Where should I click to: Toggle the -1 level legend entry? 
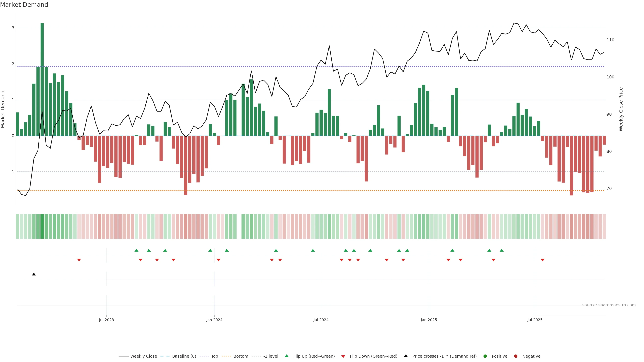[x=271, y=356]
